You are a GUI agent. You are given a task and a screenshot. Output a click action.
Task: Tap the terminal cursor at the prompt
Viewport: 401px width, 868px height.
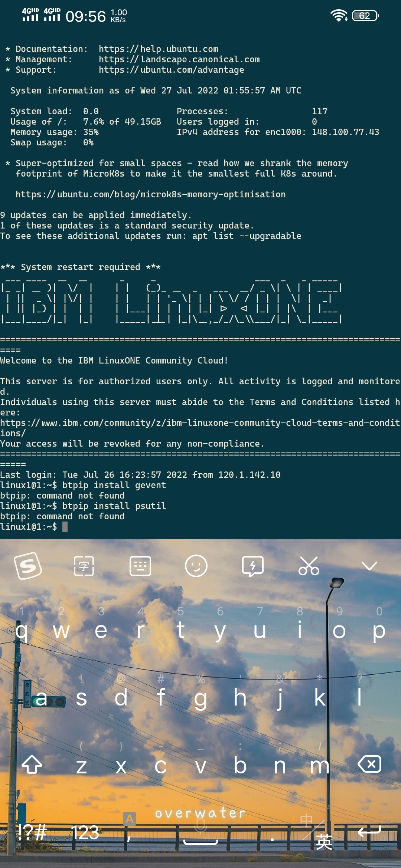[65, 527]
